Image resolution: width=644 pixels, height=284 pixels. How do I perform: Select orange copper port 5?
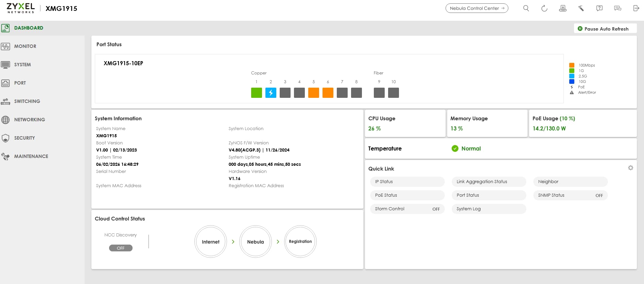click(x=314, y=93)
